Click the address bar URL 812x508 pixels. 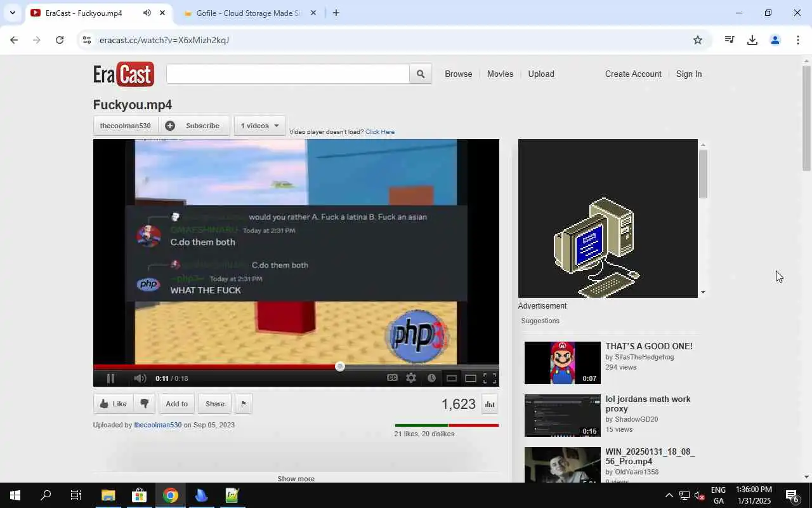[164, 40]
